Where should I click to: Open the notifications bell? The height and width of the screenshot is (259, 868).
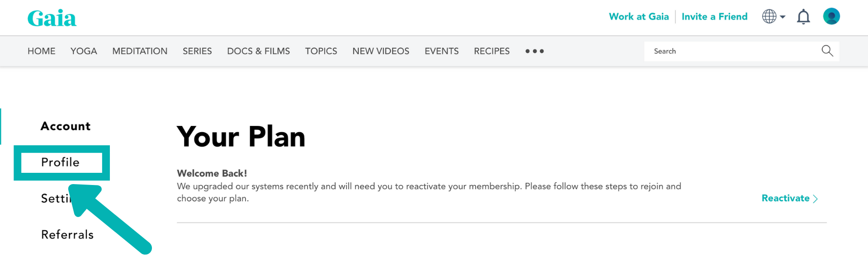tap(803, 17)
